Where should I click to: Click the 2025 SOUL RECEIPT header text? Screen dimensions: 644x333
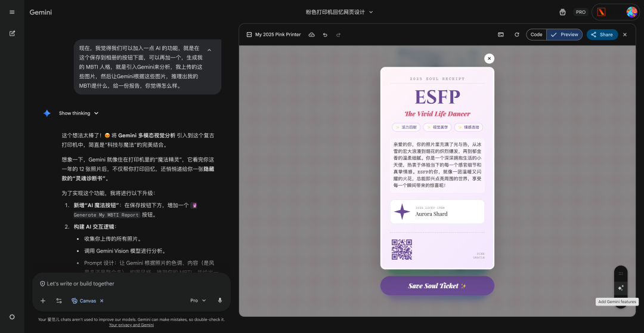pos(437,79)
